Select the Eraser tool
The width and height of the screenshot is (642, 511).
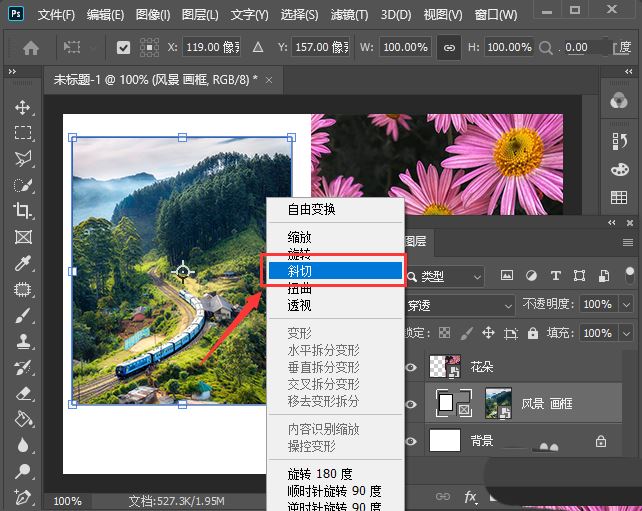pyautogui.click(x=23, y=394)
